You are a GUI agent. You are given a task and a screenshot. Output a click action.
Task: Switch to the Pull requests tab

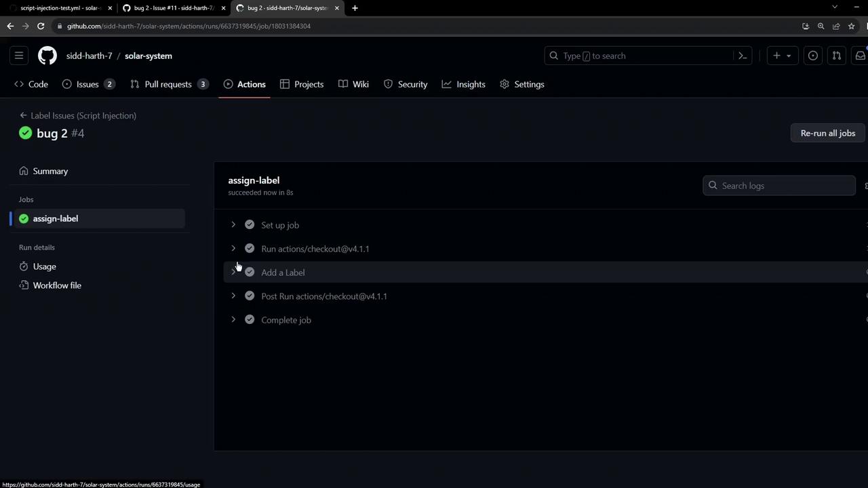coord(169,84)
